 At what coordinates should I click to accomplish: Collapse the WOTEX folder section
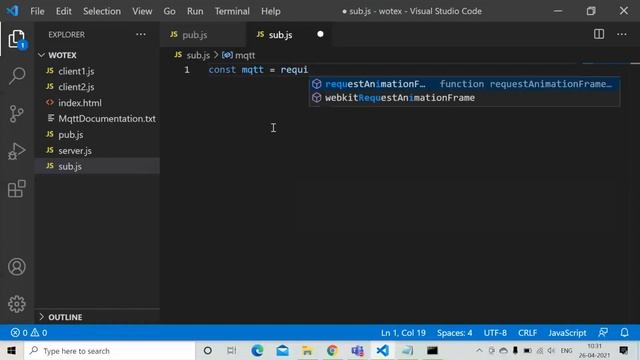point(97,55)
